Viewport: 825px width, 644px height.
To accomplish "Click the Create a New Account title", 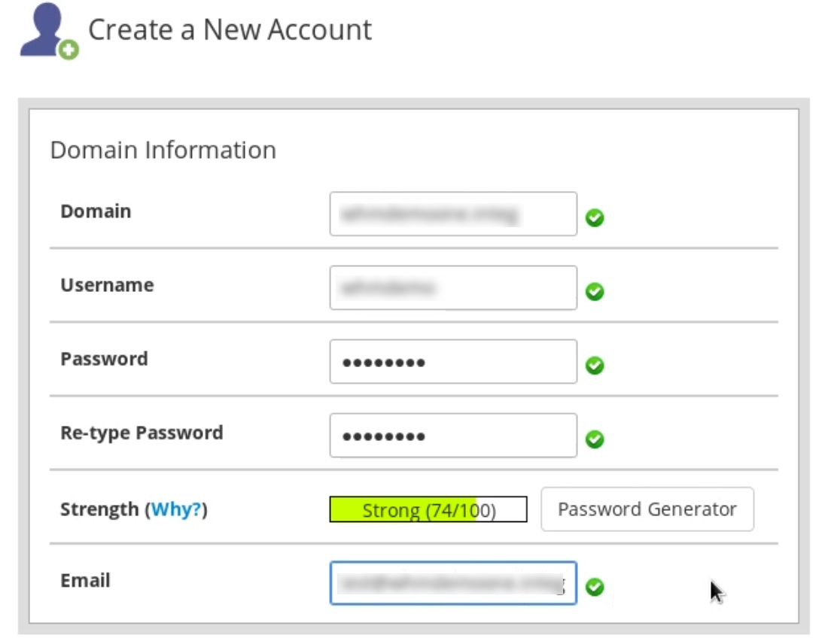I will [x=230, y=29].
